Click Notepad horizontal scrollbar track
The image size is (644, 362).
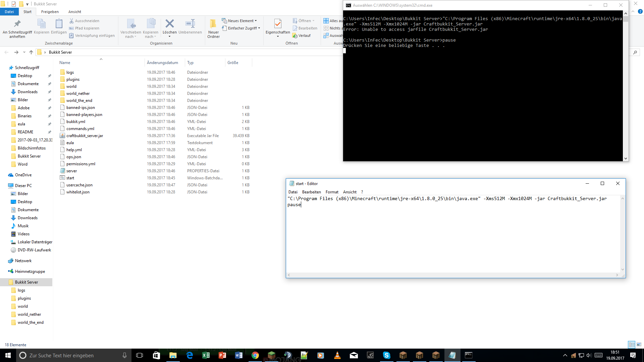click(x=453, y=275)
